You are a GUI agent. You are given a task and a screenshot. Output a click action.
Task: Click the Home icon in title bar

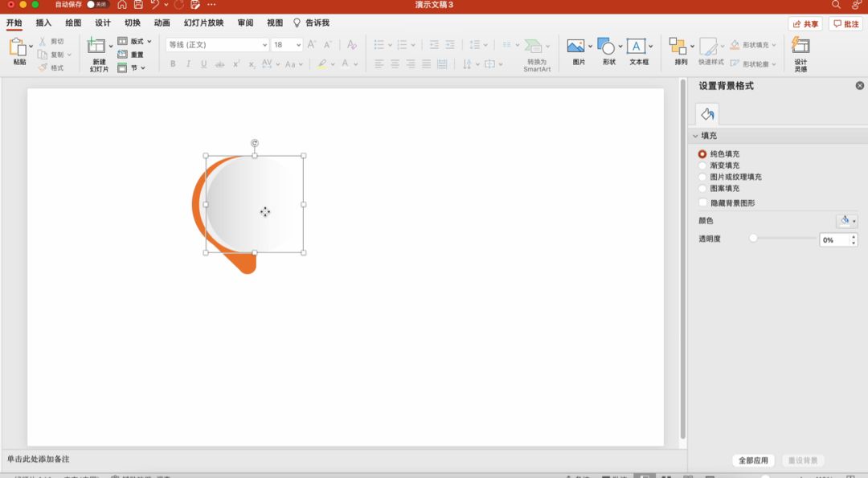click(x=122, y=5)
